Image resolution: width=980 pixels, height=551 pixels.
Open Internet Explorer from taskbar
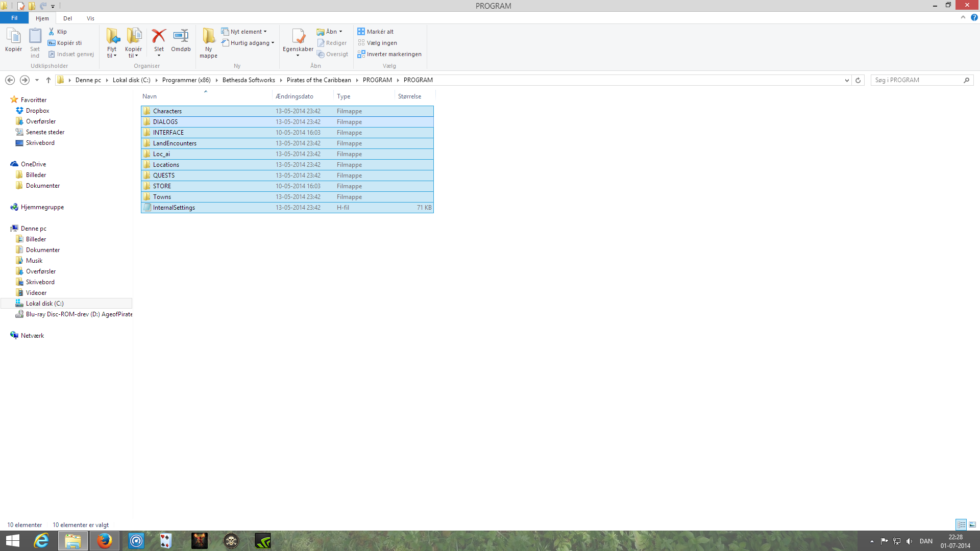tap(41, 541)
